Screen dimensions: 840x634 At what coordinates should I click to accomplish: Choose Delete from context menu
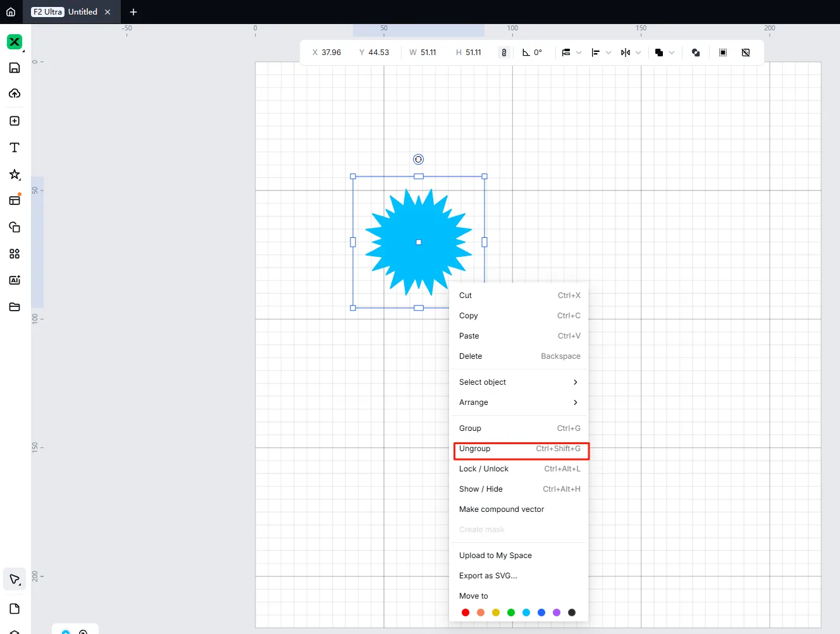[x=519, y=356]
